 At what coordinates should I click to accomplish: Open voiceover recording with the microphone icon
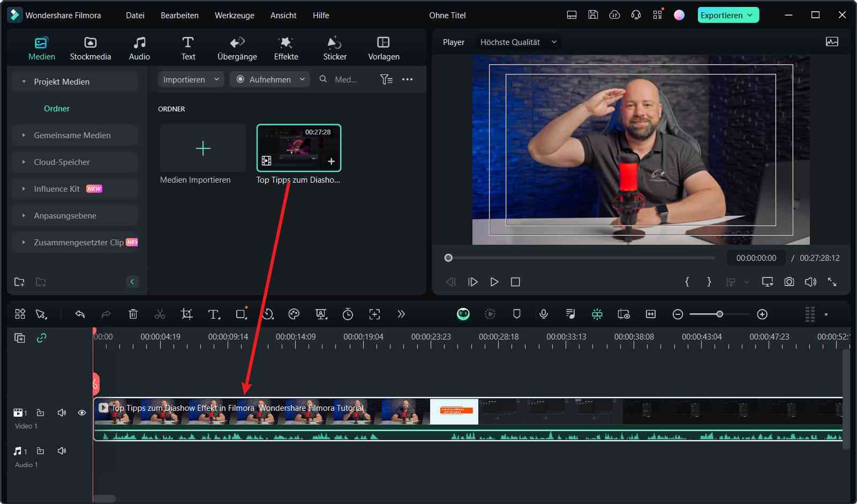click(x=544, y=314)
